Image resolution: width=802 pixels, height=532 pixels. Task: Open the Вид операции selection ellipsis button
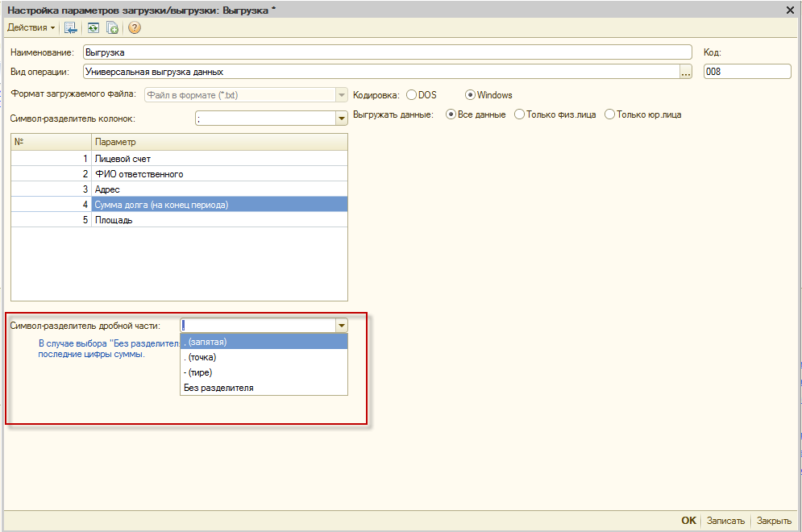685,72
